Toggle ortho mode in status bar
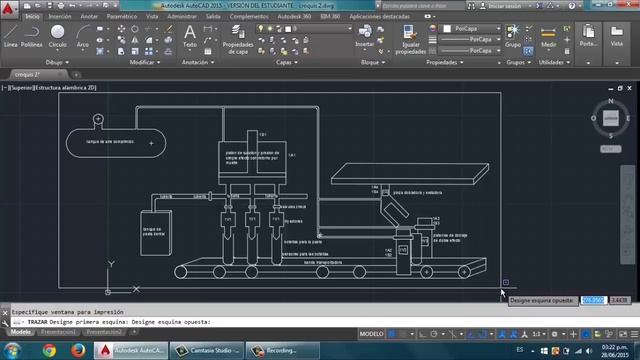The width and height of the screenshot is (640, 360). click(422, 334)
